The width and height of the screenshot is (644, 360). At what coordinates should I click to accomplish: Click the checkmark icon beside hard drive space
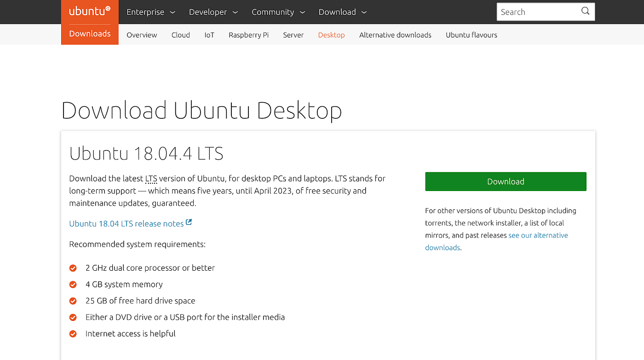73,301
